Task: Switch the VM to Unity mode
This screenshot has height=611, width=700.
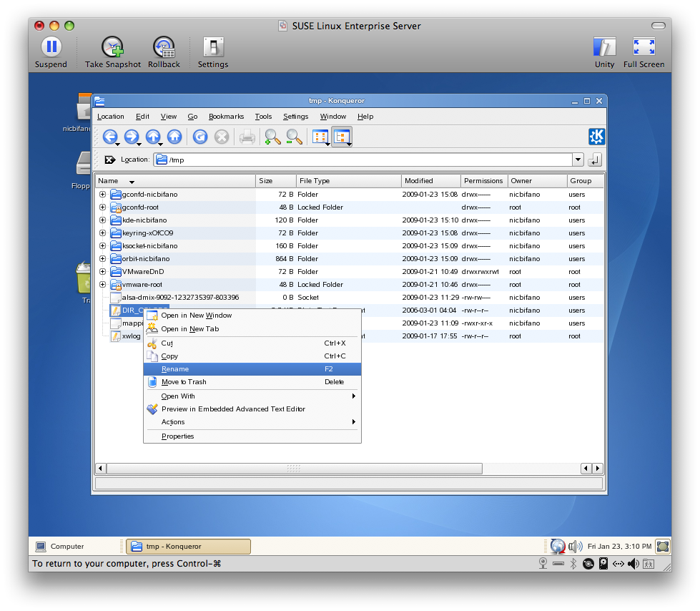Action: (x=604, y=53)
